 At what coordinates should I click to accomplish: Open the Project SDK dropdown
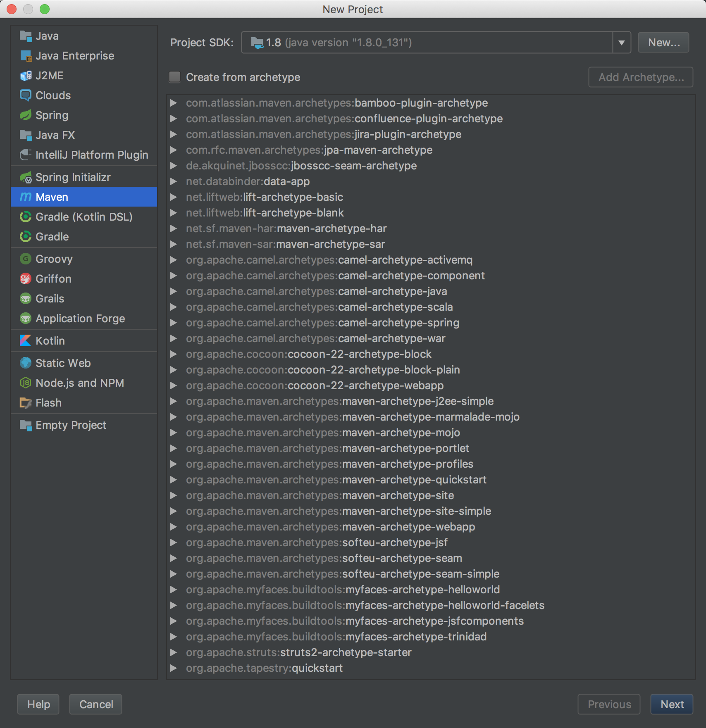click(621, 43)
